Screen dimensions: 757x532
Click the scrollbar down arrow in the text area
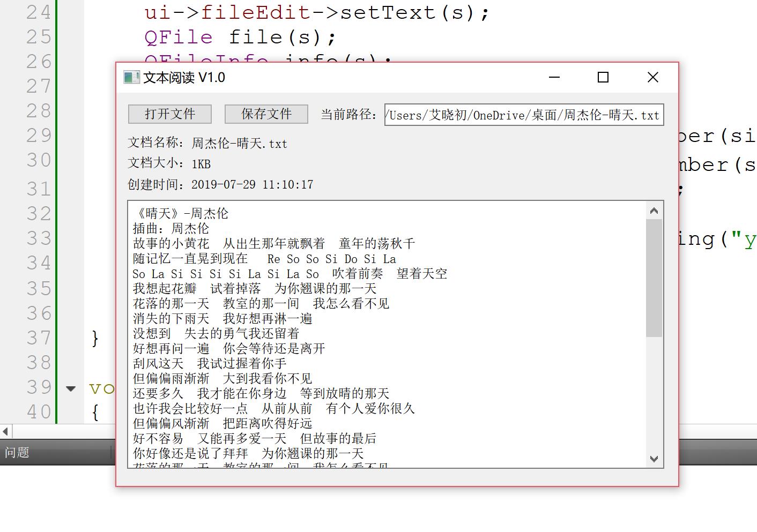[654, 459]
